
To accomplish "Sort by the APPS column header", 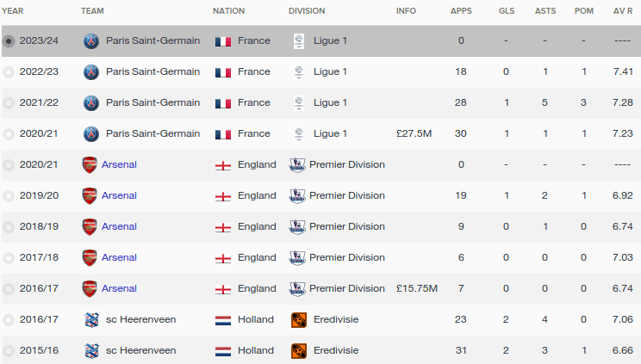I will tap(461, 11).
